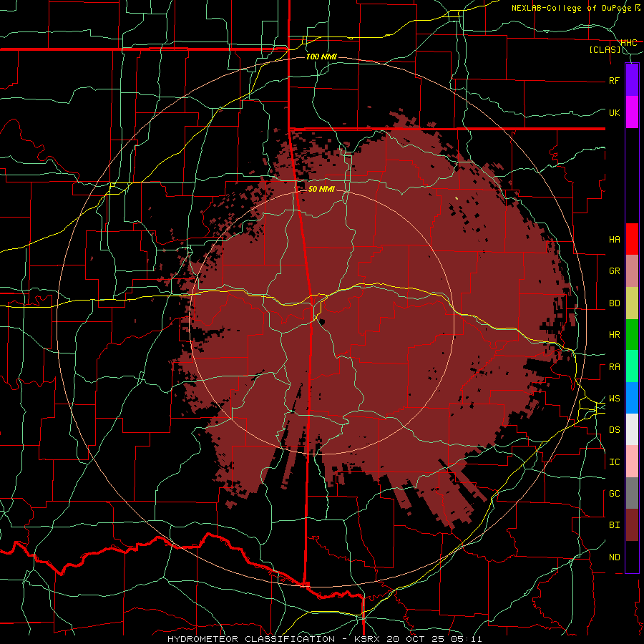The height and width of the screenshot is (644, 644).
Task: Click the DS legend label
Action: pyautogui.click(x=615, y=430)
